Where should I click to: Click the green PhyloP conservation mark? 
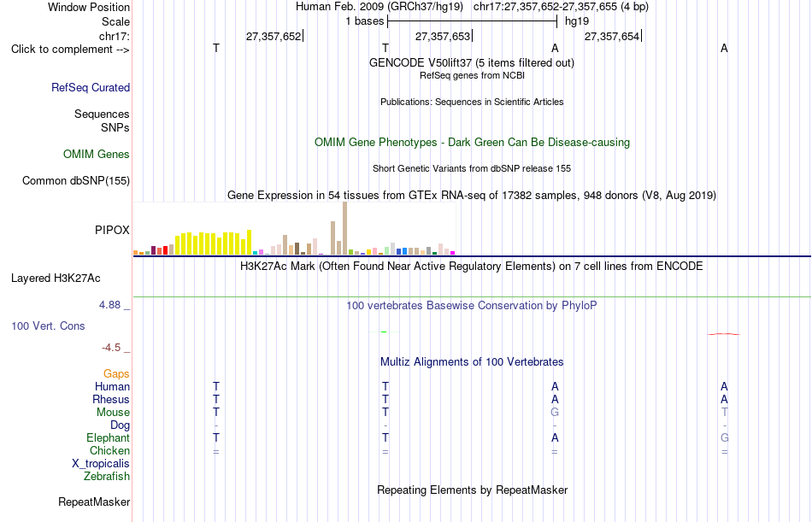(x=384, y=331)
